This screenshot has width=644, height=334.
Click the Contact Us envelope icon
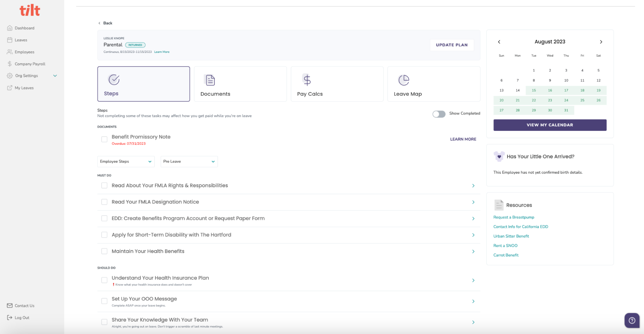tap(10, 306)
